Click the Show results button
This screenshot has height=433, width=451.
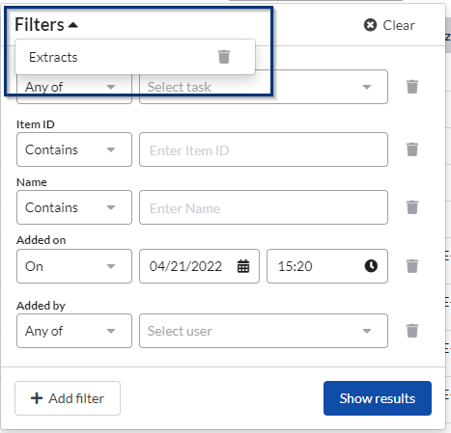377,398
